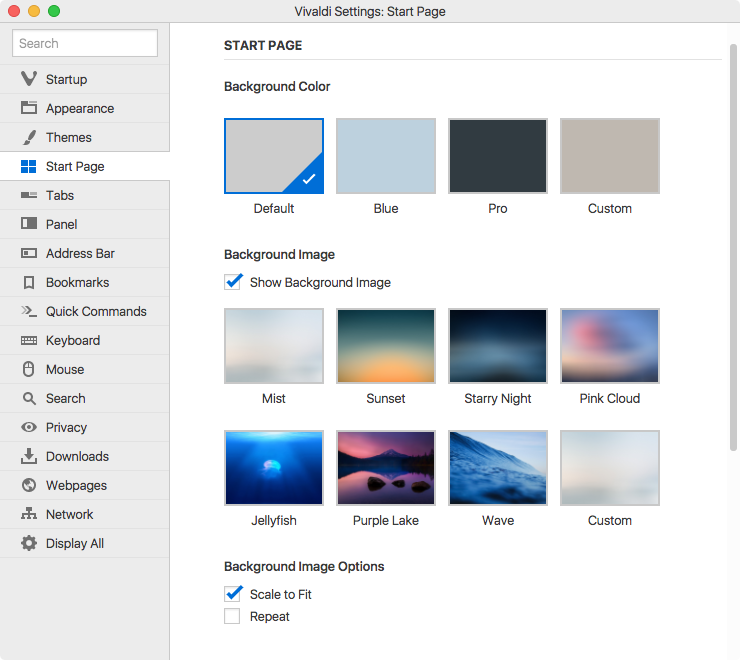Open the Panel settings label
740x660 pixels.
tap(61, 224)
